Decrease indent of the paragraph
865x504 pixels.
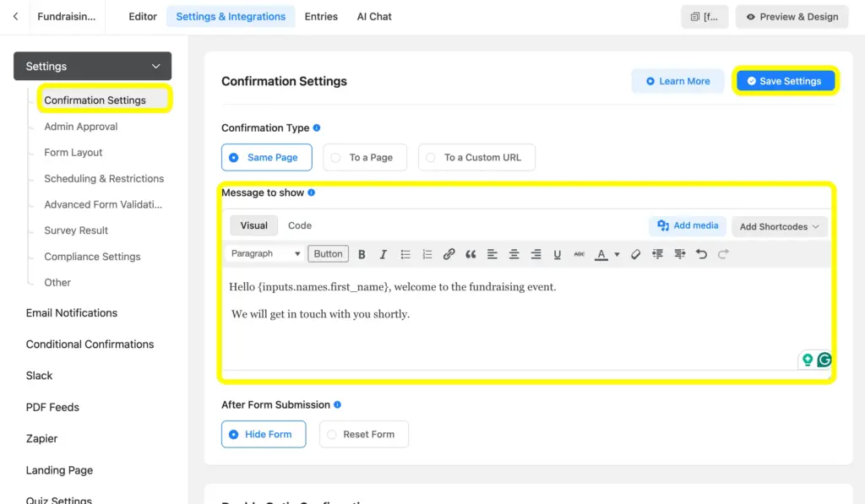pyautogui.click(x=657, y=254)
